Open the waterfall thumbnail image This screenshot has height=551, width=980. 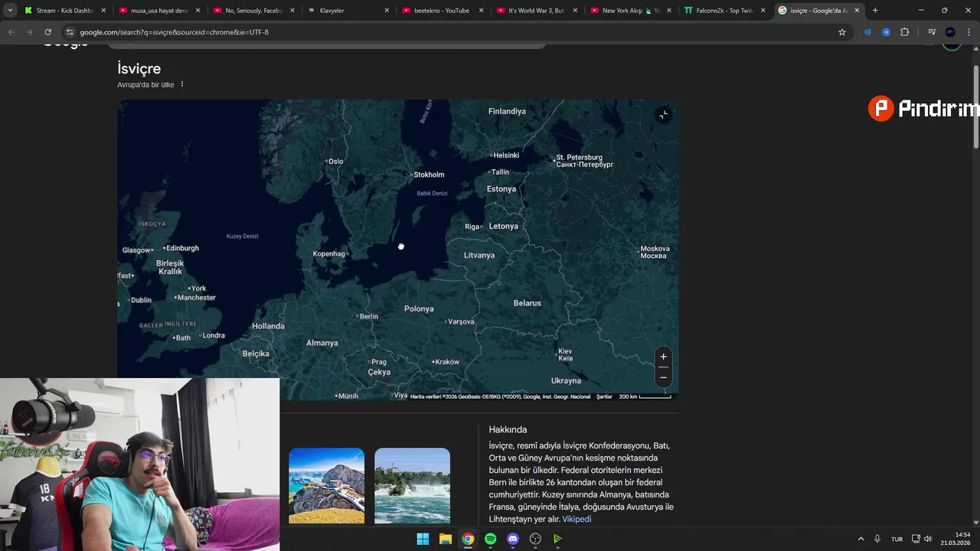tap(412, 486)
